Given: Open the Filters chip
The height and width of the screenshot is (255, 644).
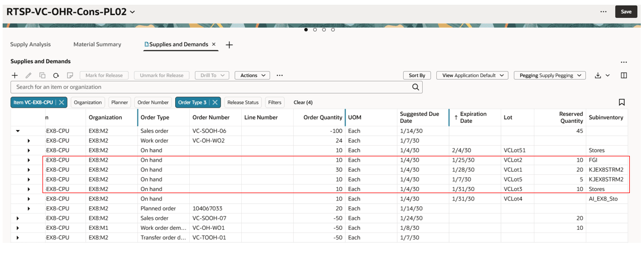Looking at the screenshot, I should tap(275, 102).
